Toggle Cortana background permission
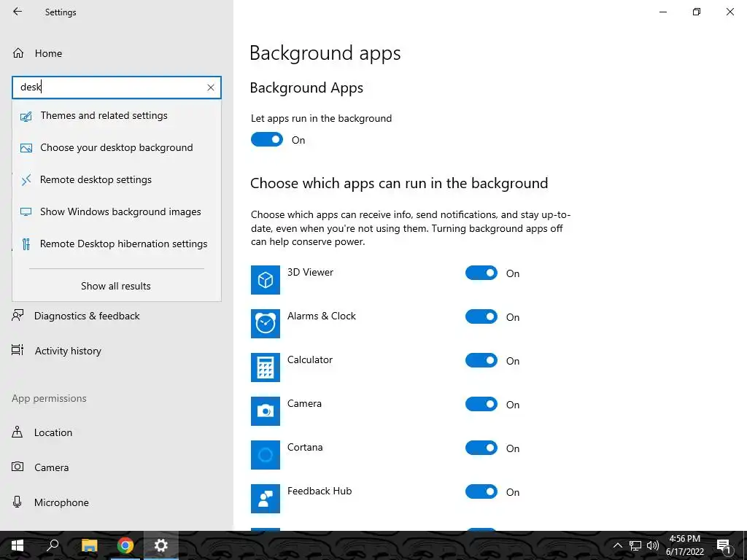Image resolution: width=747 pixels, height=560 pixels. (x=481, y=448)
